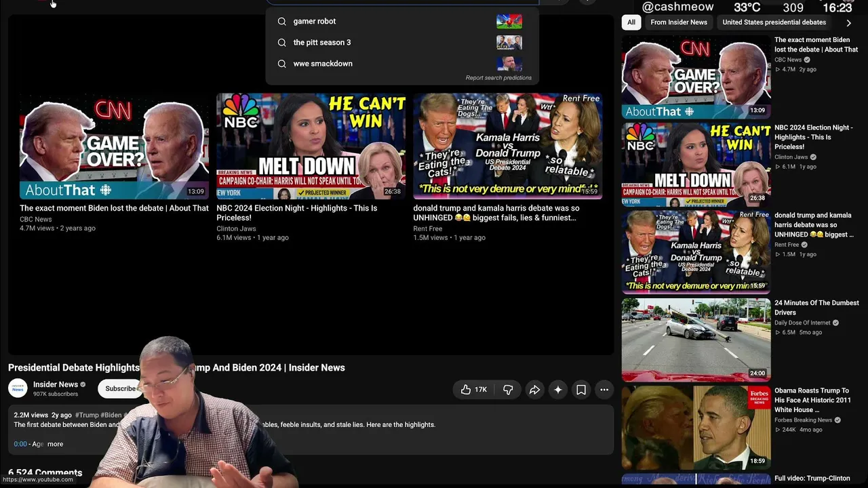Open sidebar title "NBC 2024 Election Night - Highlights"
868x488 pixels.
coord(814,137)
